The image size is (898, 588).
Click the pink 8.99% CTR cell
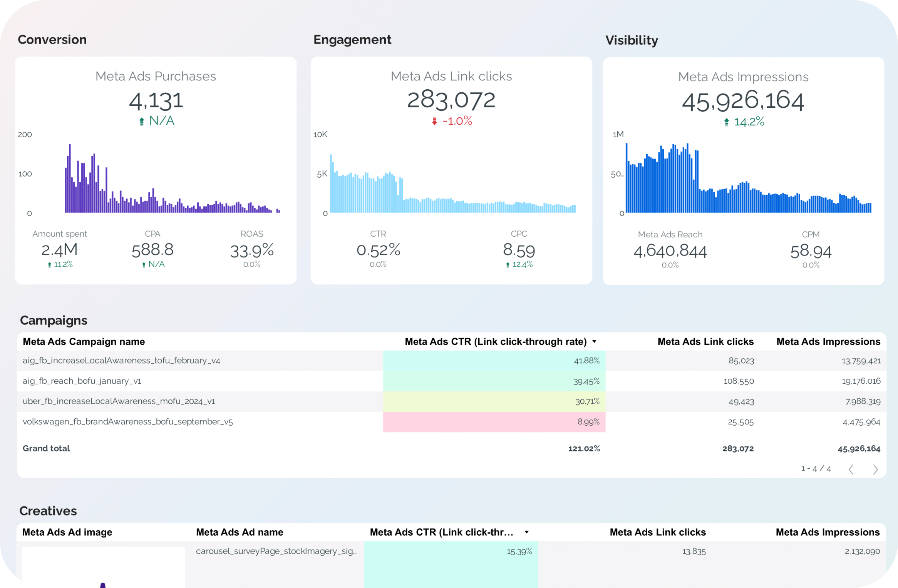(x=494, y=422)
